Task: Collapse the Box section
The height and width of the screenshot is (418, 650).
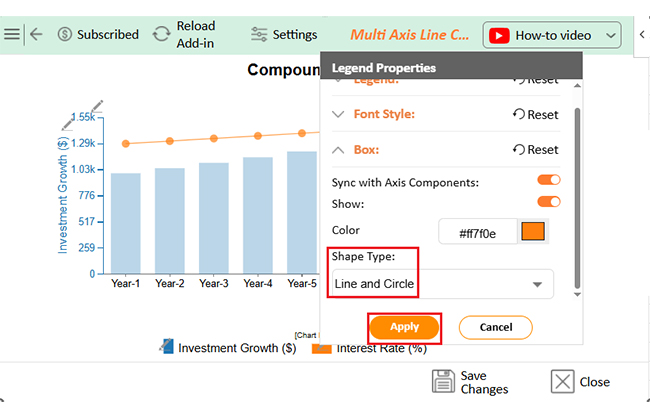Action: tap(338, 150)
